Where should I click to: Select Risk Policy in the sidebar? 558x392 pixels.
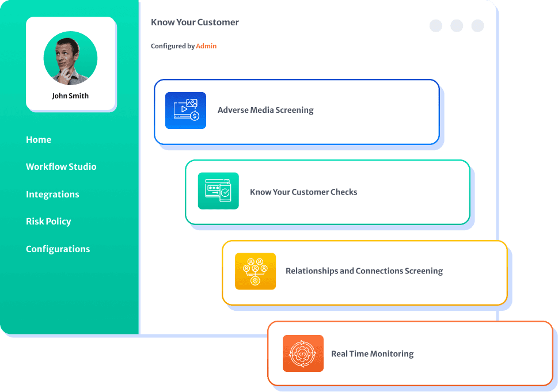point(48,221)
